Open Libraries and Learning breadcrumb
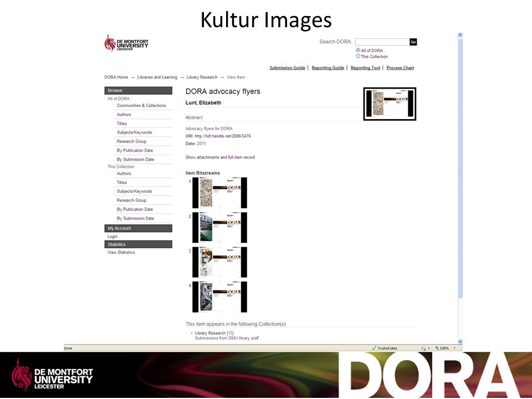 click(157, 78)
